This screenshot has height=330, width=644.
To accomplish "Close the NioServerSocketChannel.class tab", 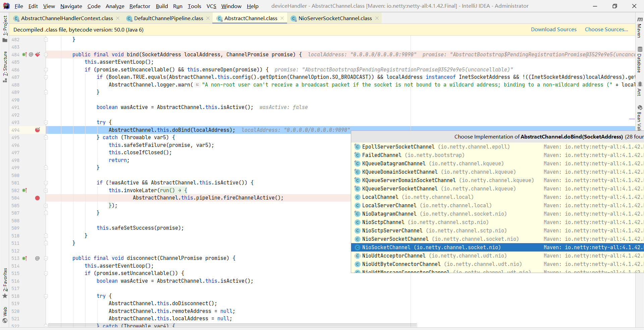I will (x=377, y=18).
